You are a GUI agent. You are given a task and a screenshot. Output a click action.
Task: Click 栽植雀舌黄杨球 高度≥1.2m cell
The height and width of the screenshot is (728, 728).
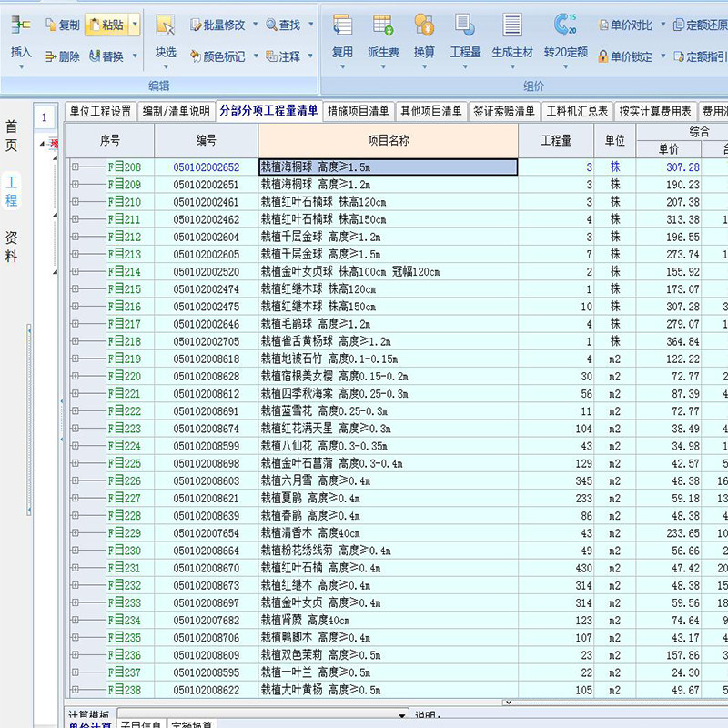(x=388, y=341)
